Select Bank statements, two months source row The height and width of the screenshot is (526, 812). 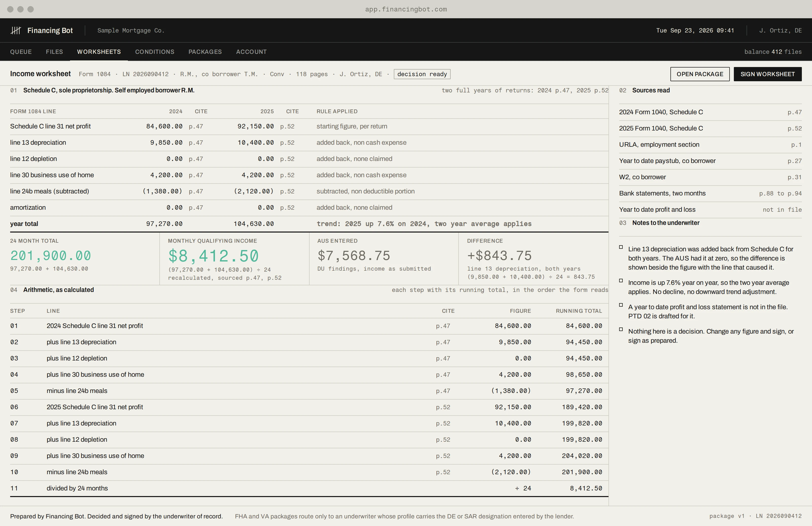pos(710,193)
